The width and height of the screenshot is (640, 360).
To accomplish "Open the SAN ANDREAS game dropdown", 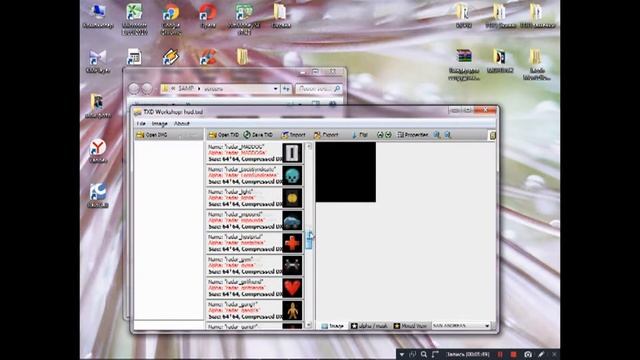I will [461, 326].
